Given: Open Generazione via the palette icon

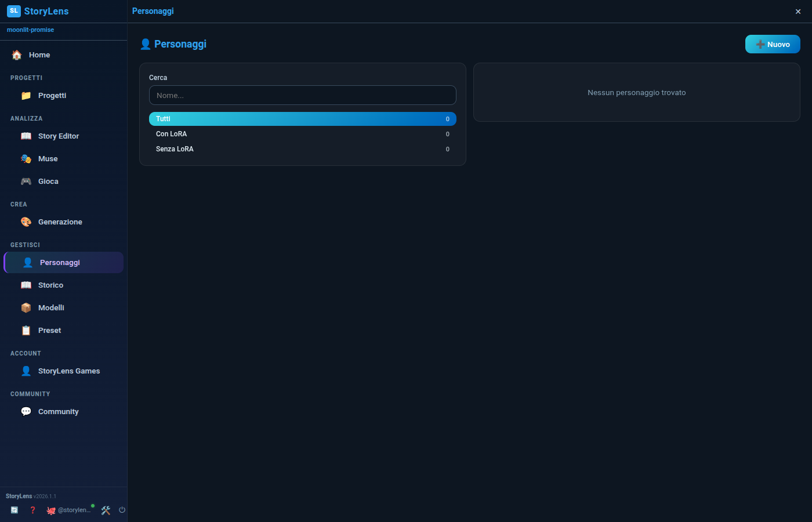Looking at the screenshot, I should coord(26,222).
